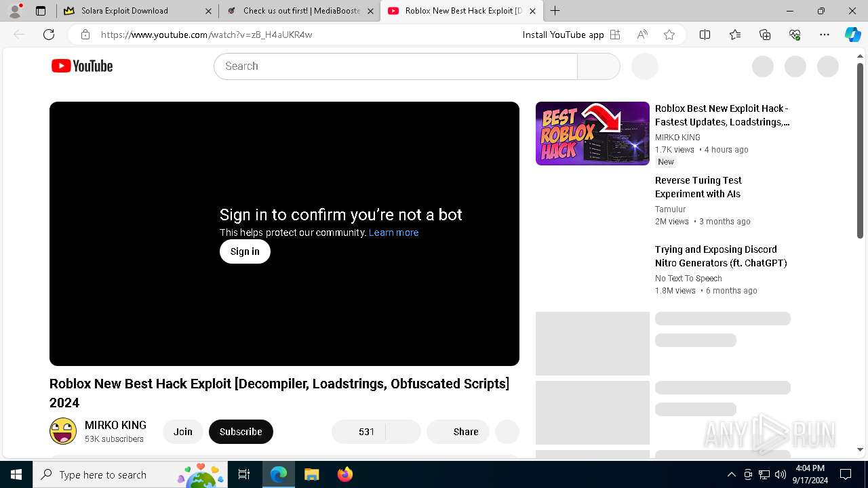Click No Text To Speech channel name
The width and height of the screenshot is (868, 488).
tap(688, 279)
